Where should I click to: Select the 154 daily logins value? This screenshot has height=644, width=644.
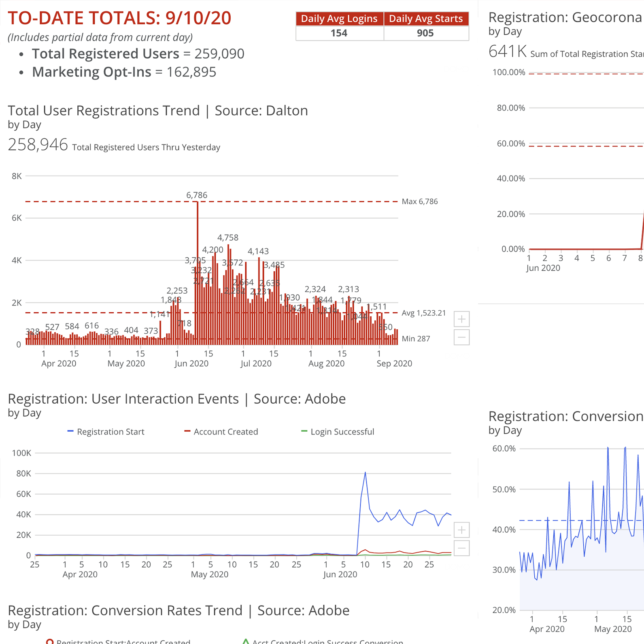click(x=339, y=33)
